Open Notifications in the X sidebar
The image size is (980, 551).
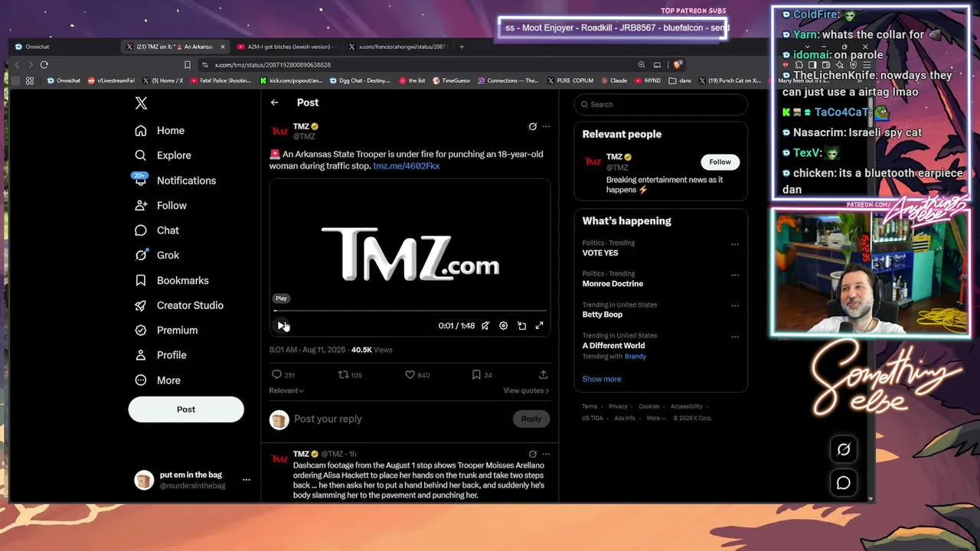coord(175,181)
